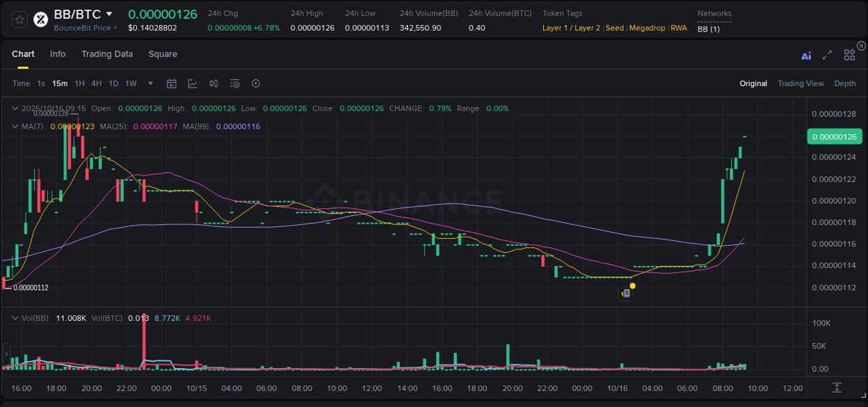Collapse the Vol(BB) volume panel
The width and height of the screenshot is (868, 407).
pyautogui.click(x=14, y=317)
